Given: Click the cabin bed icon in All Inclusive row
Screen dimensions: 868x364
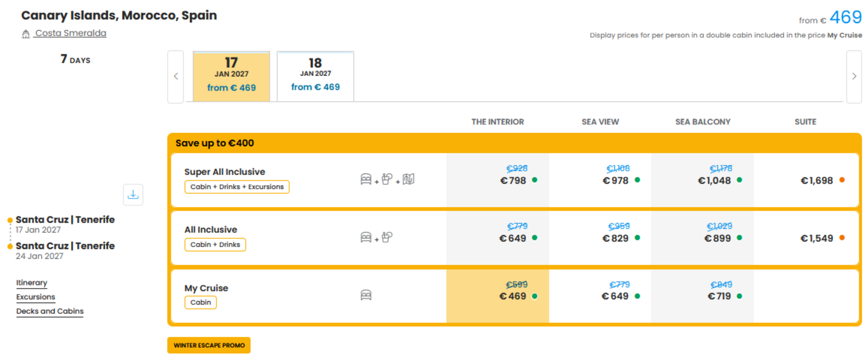Looking at the screenshot, I should point(366,237).
